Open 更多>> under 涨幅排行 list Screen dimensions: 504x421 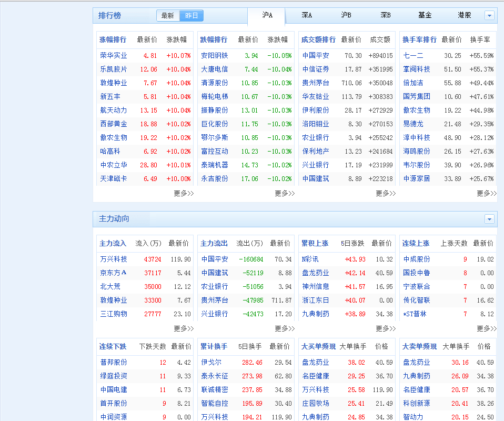pyautogui.click(x=184, y=193)
